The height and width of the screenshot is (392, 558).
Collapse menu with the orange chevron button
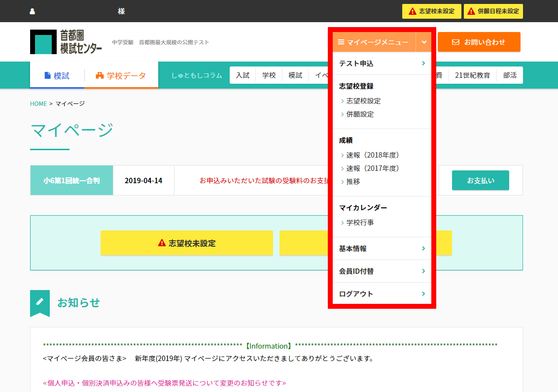[x=424, y=42]
